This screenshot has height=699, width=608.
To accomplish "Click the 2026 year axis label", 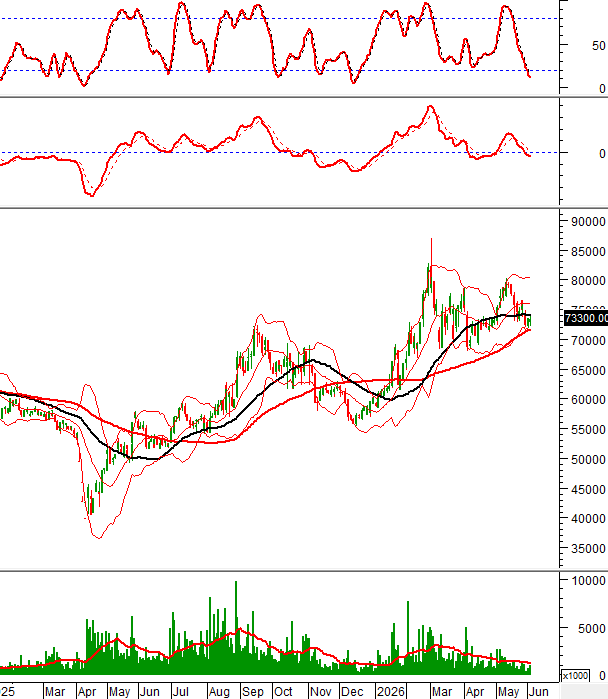I will click(390, 691).
